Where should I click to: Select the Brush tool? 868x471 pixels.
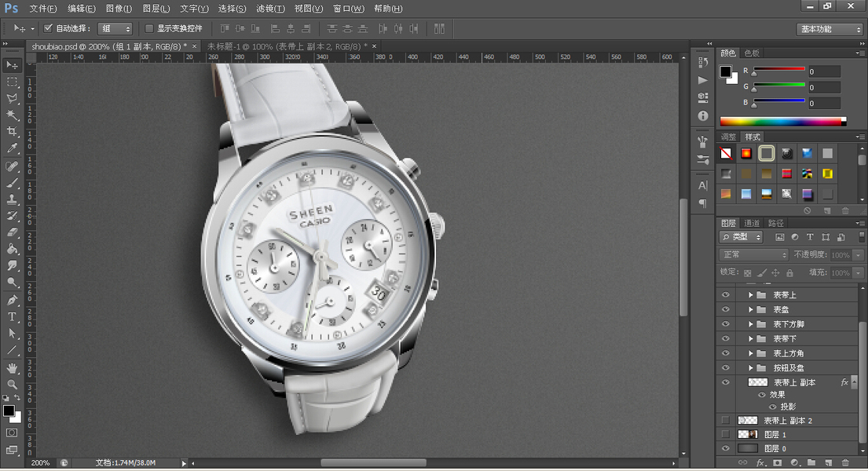click(12, 183)
